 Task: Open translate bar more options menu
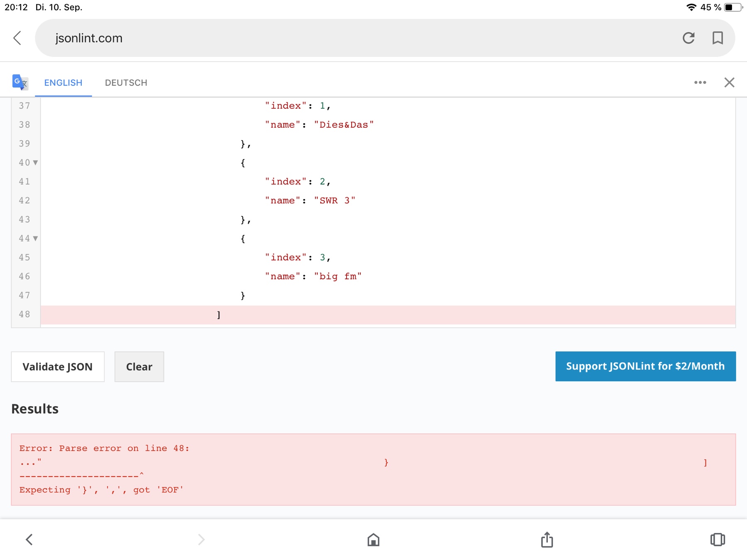[700, 83]
